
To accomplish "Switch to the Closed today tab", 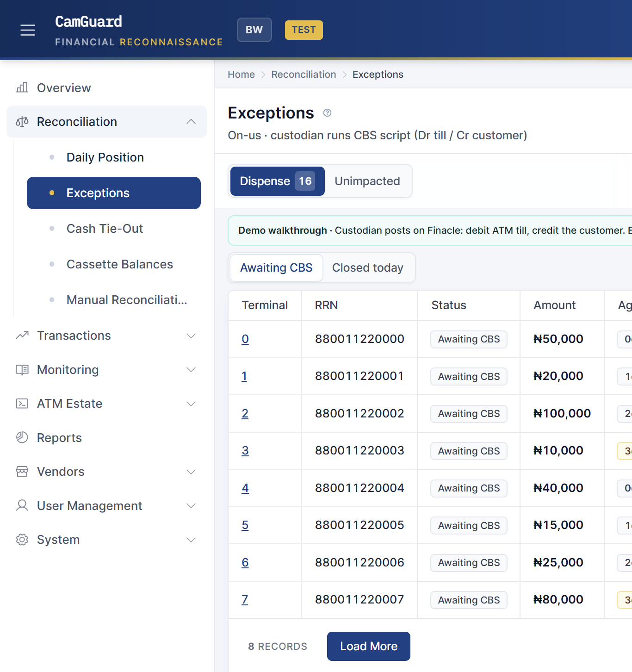I will 368,268.
